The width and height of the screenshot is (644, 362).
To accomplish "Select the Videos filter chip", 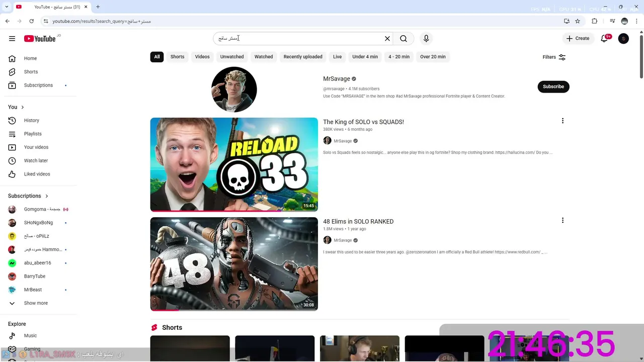I will click(x=202, y=57).
